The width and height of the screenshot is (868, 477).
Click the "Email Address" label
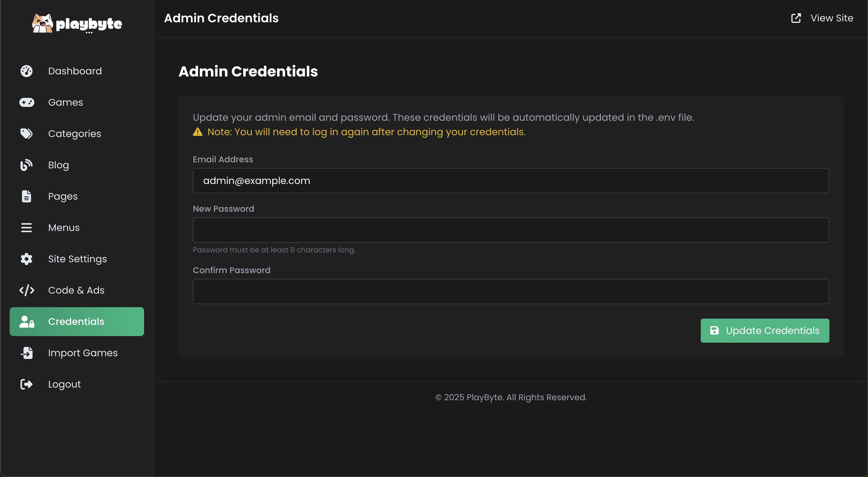click(223, 159)
